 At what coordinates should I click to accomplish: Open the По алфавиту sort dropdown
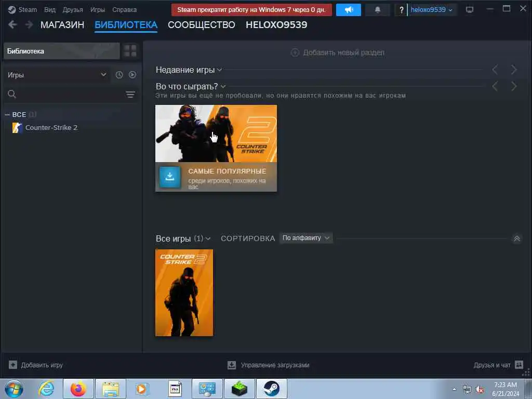(x=305, y=238)
